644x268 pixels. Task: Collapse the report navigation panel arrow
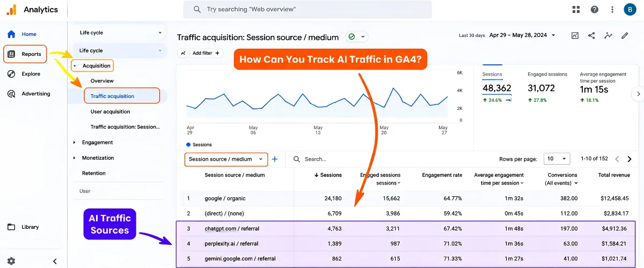tap(55, 261)
